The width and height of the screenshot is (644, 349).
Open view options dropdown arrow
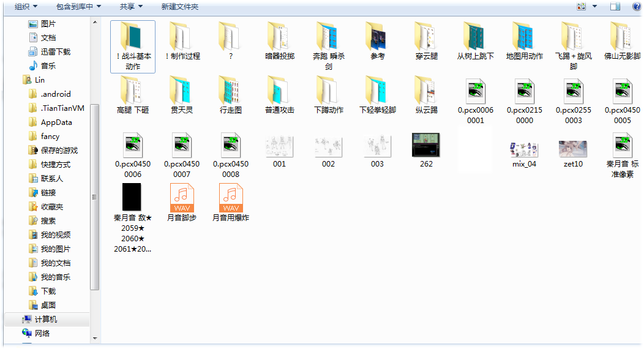tap(594, 6)
